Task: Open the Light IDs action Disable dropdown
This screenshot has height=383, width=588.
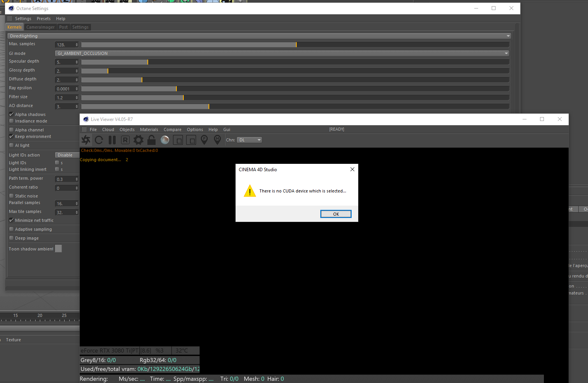Action: coord(67,155)
